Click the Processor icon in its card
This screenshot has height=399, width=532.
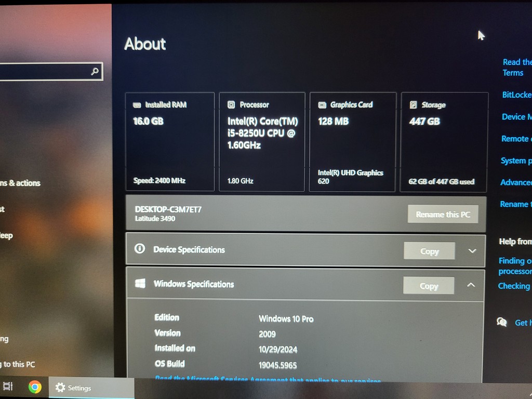click(x=231, y=105)
